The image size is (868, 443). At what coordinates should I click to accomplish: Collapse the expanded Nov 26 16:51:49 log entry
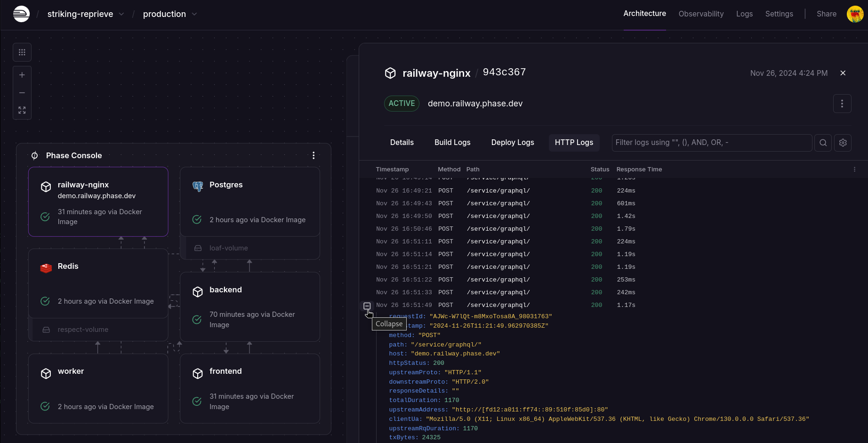367,306
